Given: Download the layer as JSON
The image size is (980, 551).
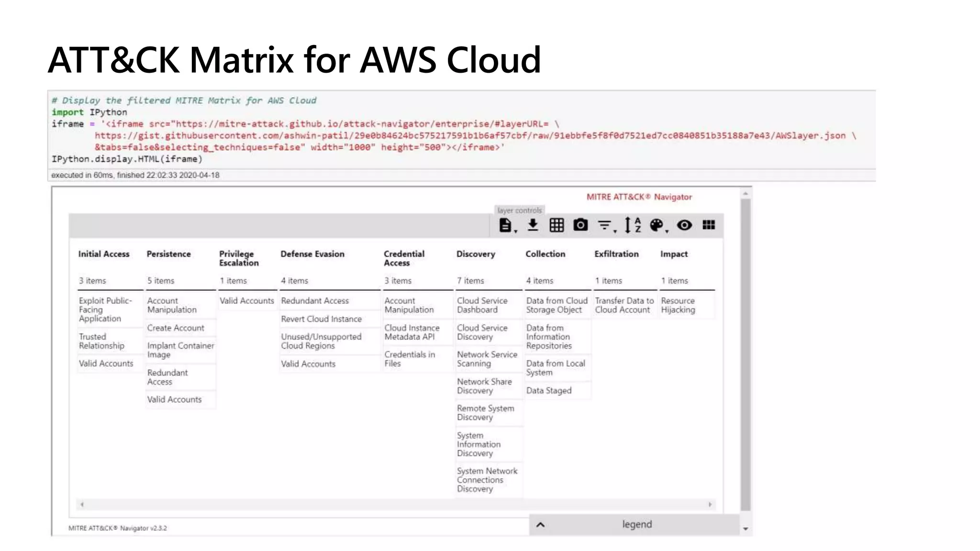Looking at the screenshot, I should tap(533, 225).
